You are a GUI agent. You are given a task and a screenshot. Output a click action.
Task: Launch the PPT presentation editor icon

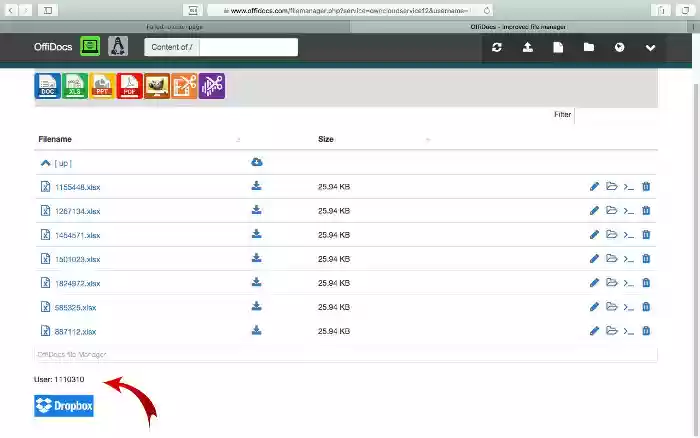tap(102, 86)
